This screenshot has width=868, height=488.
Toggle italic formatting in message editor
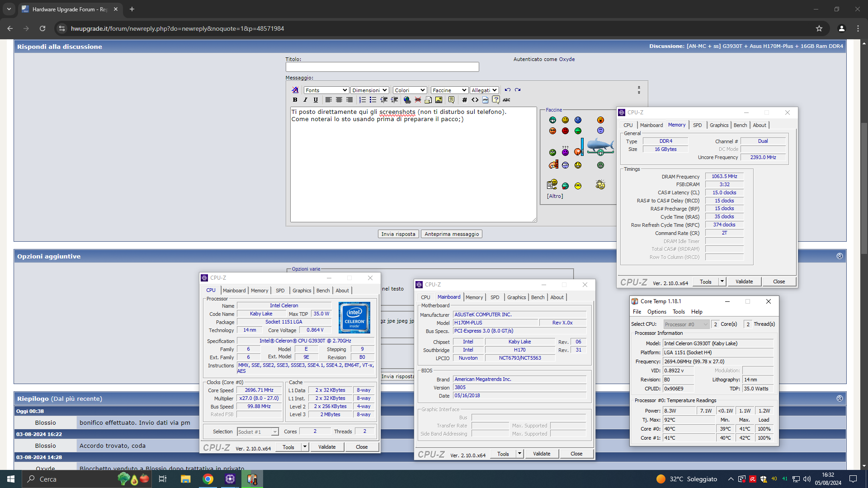pos(305,100)
